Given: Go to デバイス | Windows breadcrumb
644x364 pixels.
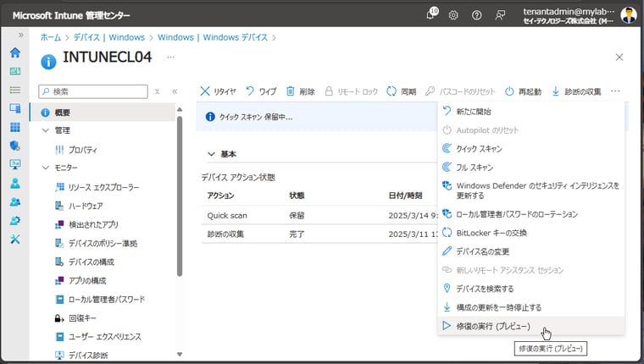Looking at the screenshot, I should point(108,37).
